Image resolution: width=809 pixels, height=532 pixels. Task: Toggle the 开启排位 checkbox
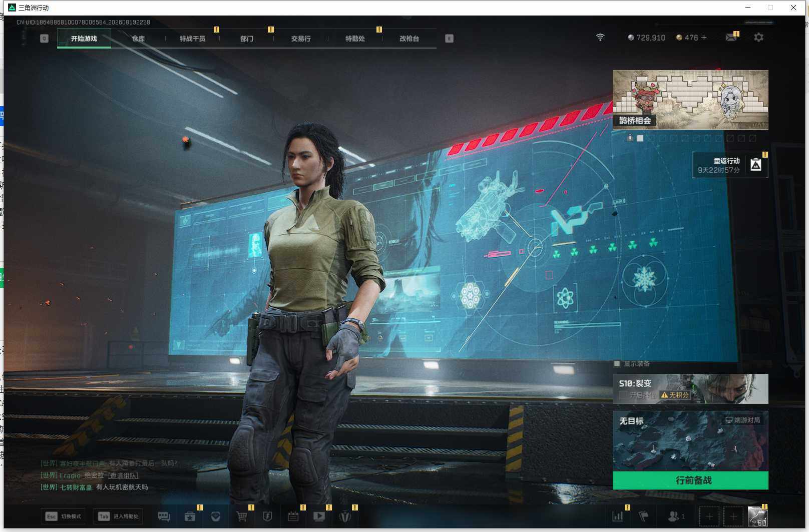[623, 395]
